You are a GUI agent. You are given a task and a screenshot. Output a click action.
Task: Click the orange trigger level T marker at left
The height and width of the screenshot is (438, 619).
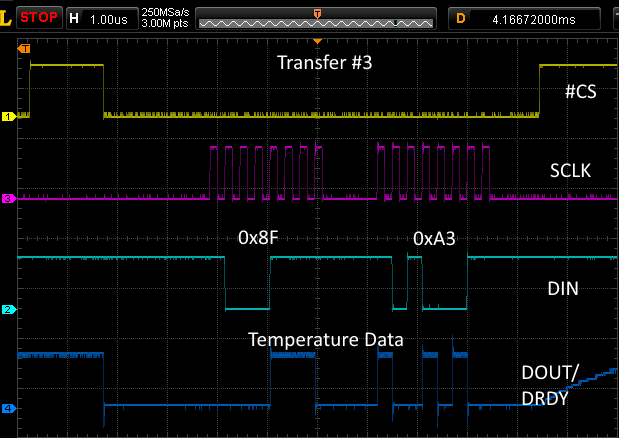[24, 49]
